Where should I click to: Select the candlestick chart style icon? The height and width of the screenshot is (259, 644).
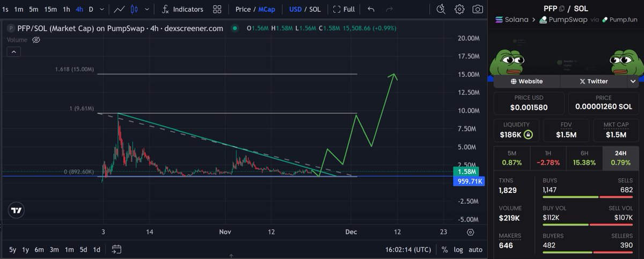tap(134, 9)
